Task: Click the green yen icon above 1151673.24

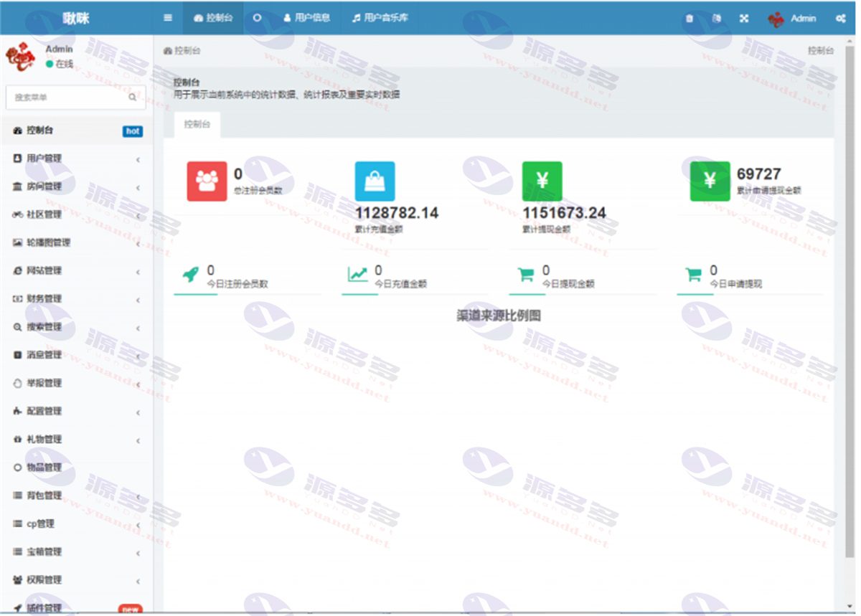Action: 542,181
